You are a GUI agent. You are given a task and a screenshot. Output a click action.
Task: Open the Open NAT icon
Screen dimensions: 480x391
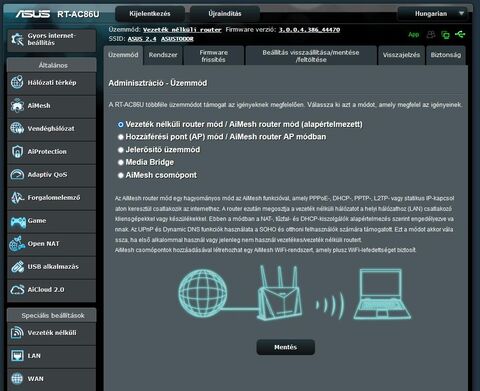(17, 243)
